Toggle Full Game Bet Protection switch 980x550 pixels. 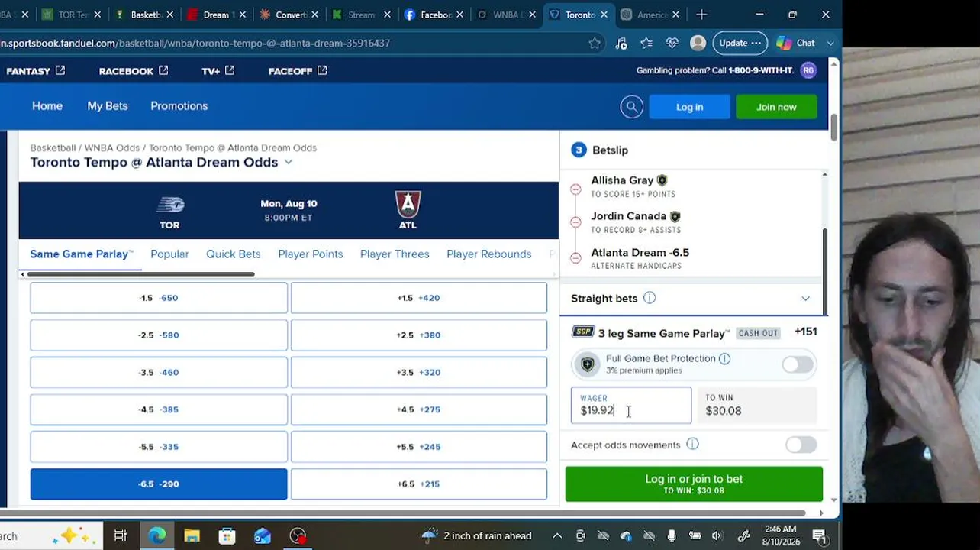click(798, 364)
